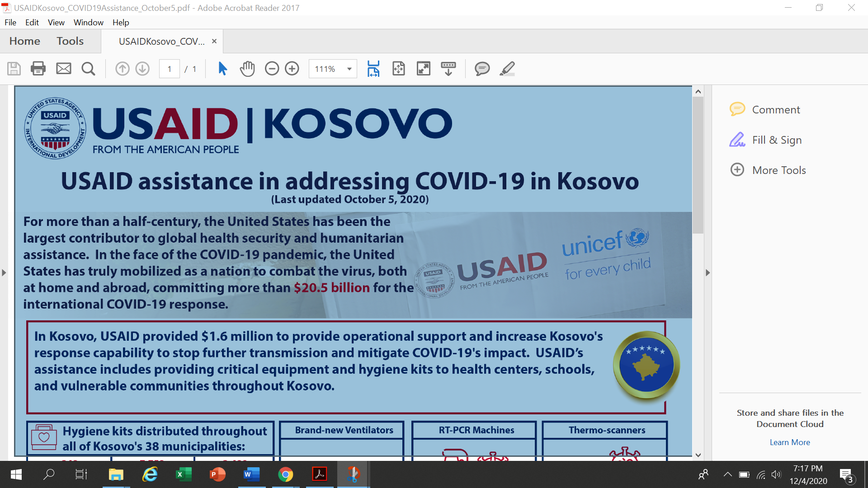The height and width of the screenshot is (488, 868).
Task: Open File Explorer from taskbar
Action: coord(116,474)
